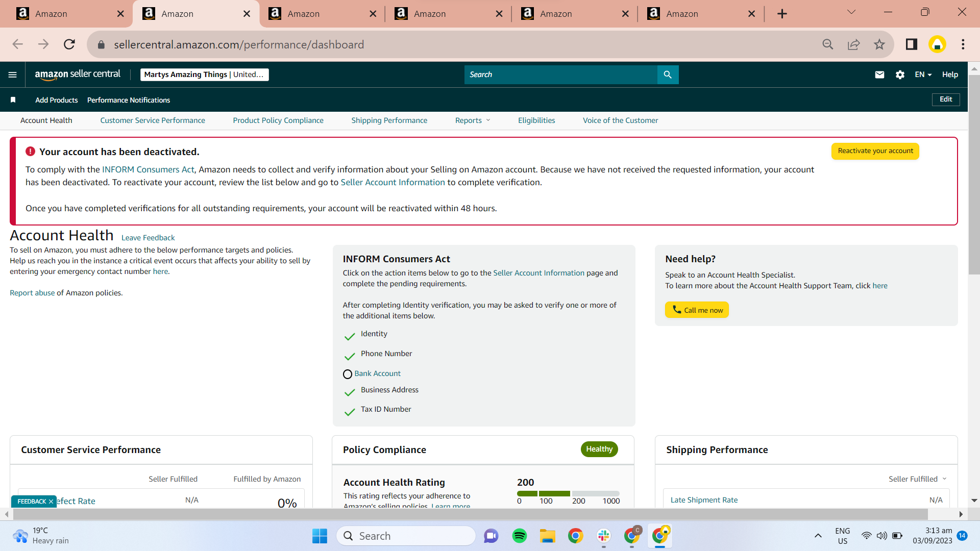Viewport: 980px width, 551px height.
Task: Click the browser zoom magnifier icon
Action: (828, 44)
